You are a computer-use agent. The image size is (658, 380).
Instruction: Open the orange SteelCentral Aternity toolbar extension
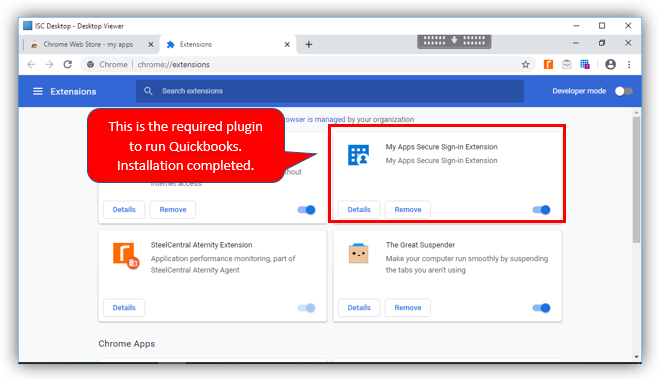point(548,65)
